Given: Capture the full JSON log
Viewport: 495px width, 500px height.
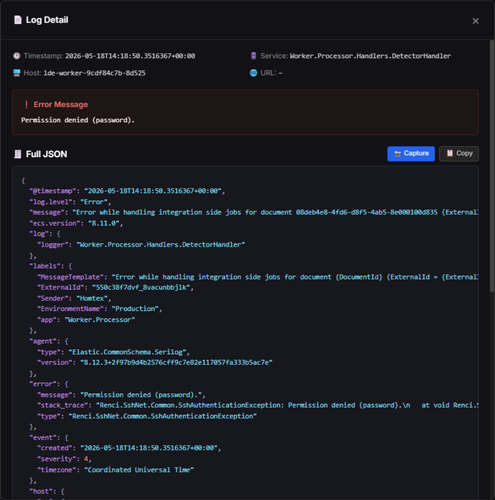Looking at the screenshot, I should tap(411, 154).
